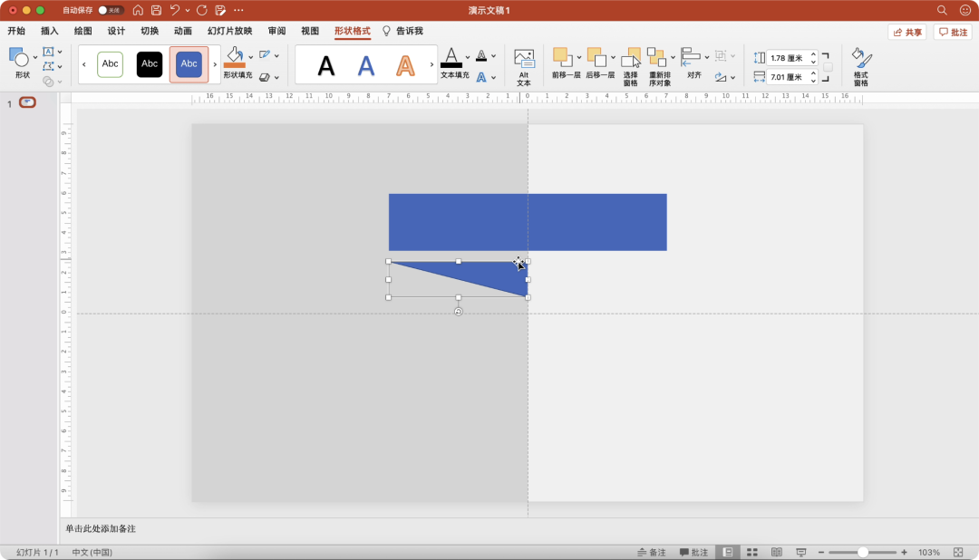This screenshot has width=979, height=560.
Task: Switch to the 视图 tab
Action: 310,31
